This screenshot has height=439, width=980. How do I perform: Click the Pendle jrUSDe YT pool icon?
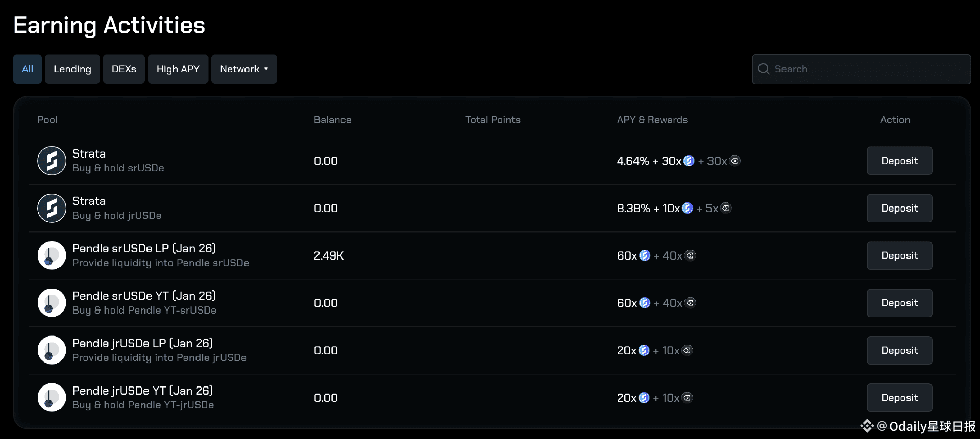[x=52, y=398]
